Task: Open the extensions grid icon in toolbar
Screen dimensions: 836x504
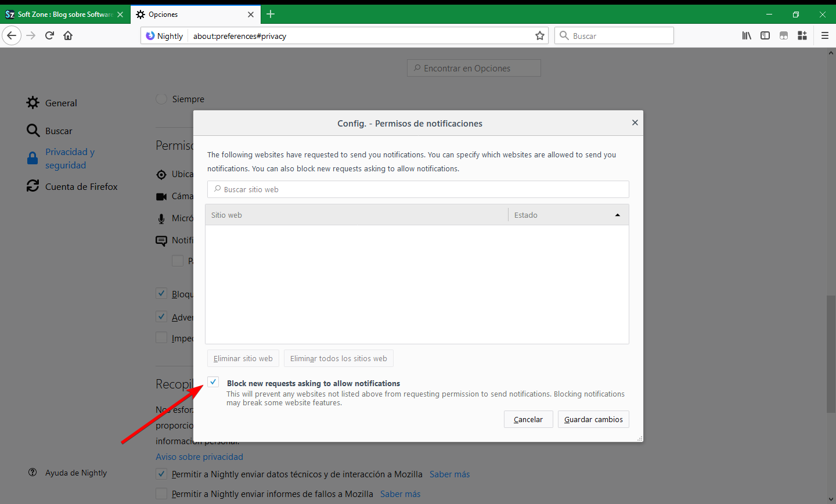Action: (x=802, y=35)
